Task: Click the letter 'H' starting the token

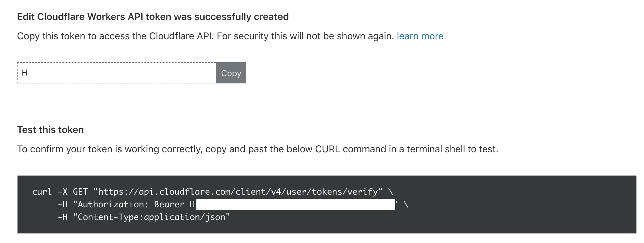Action: click(24, 73)
